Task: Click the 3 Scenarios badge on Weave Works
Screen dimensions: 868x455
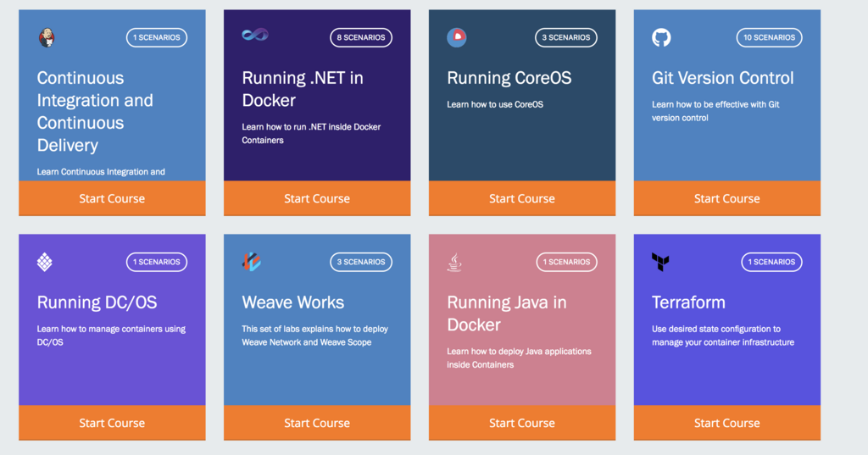Action: [x=361, y=262]
